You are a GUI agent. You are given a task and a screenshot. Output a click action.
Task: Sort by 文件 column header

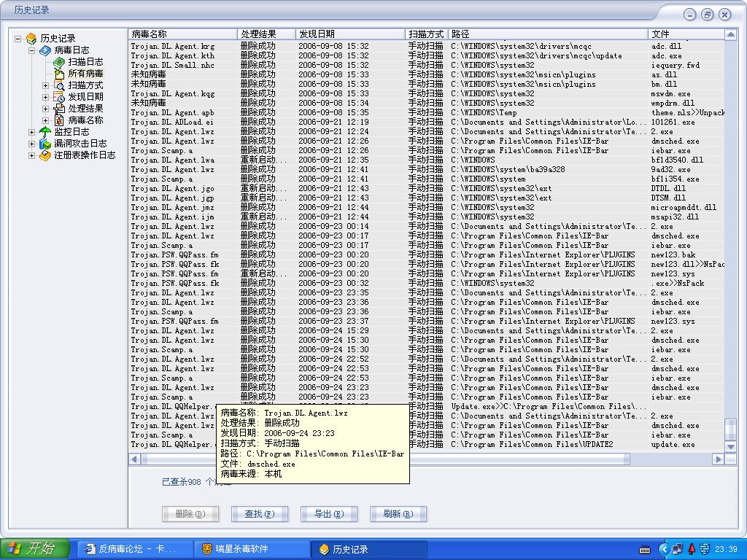[686, 34]
